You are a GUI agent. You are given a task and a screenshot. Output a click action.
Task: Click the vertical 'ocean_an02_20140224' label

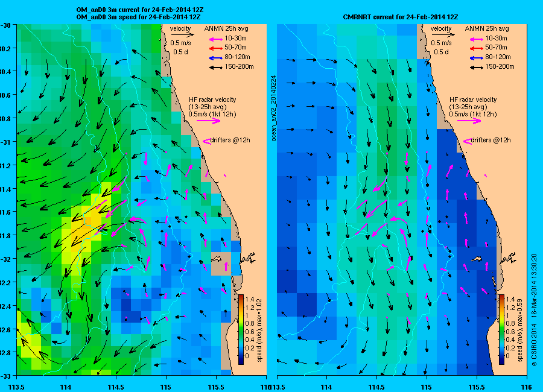pos(273,108)
